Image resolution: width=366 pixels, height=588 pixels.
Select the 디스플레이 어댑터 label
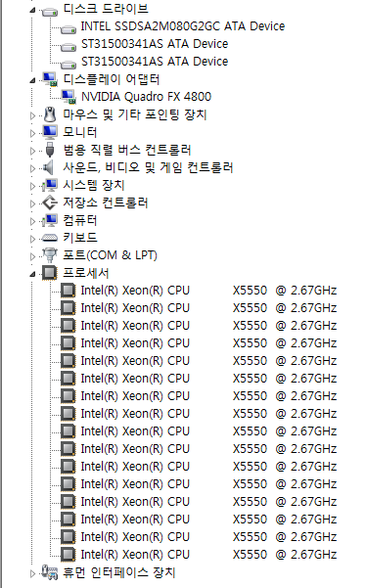[x=111, y=79]
